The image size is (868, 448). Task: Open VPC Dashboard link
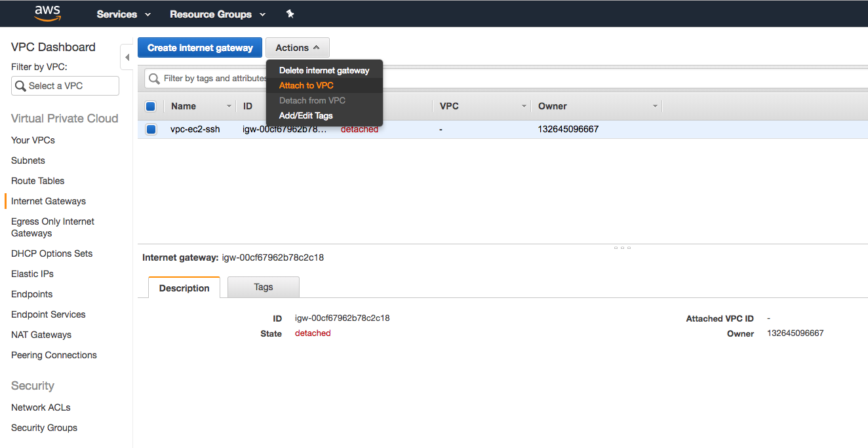[53, 47]
